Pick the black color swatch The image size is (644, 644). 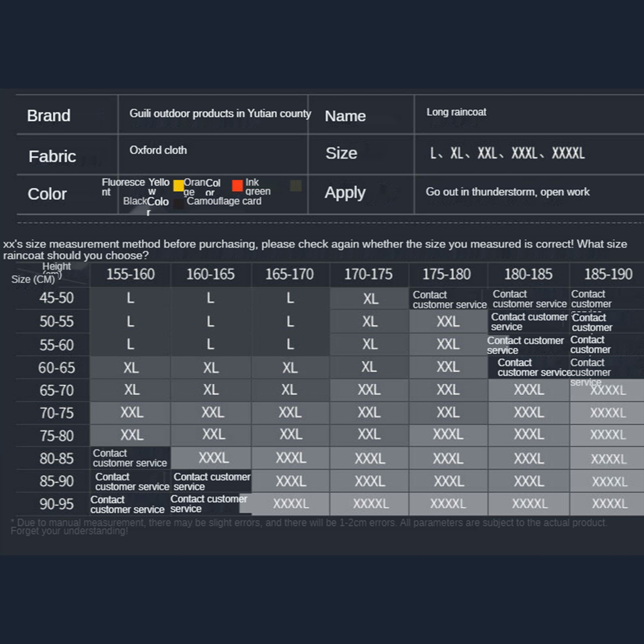click(179, 204)
